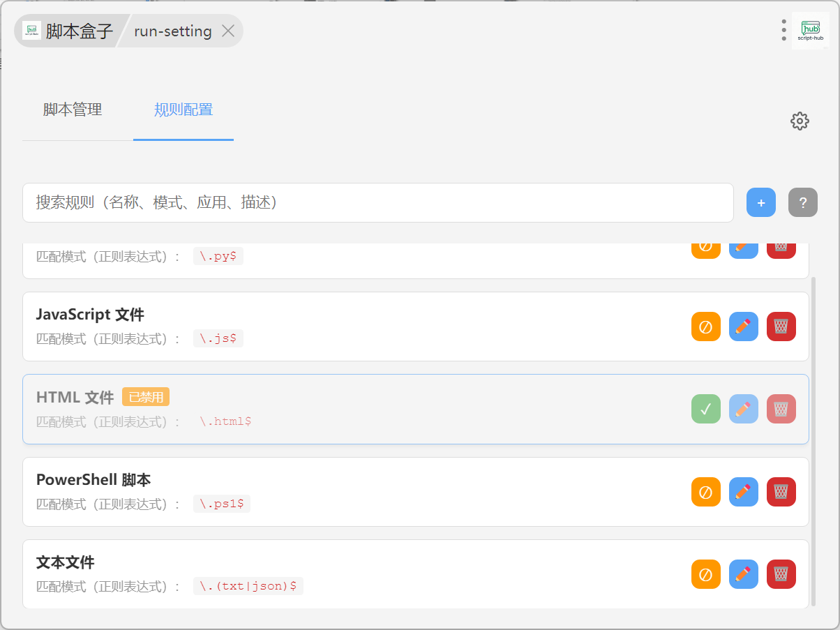Edit the 文本文件 rule
Image resolution: width=840 pixels, height=630 pixels.
point(744,574)
